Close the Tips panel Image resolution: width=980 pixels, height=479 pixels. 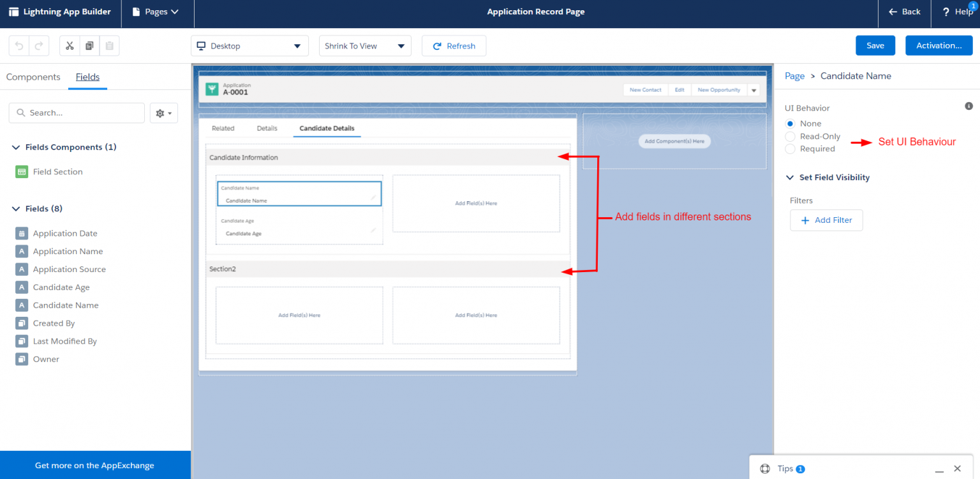(957, 469)
